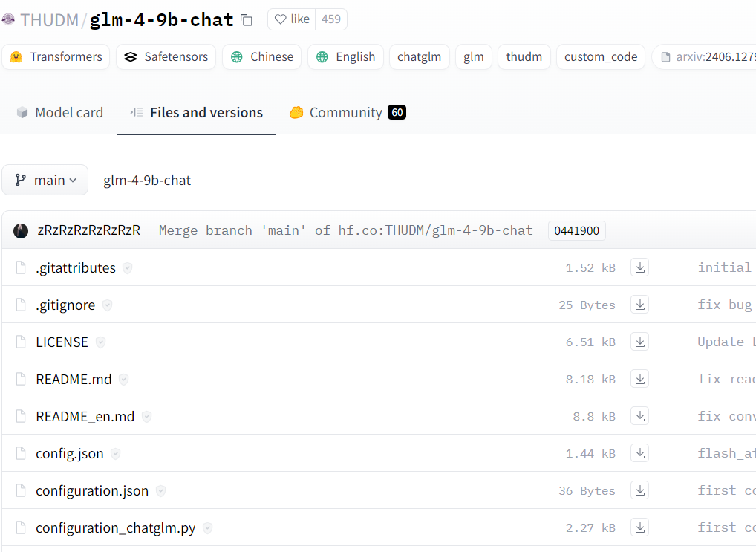Screen dimensions: 756x552
Task: Open the README.md file
Action: (74, 379)
